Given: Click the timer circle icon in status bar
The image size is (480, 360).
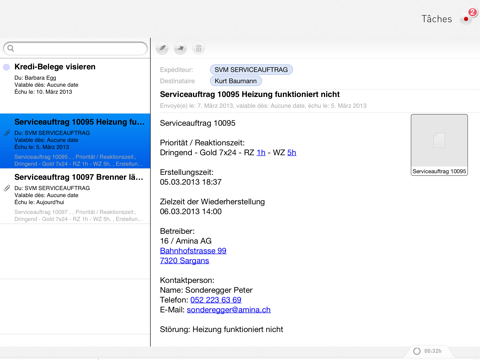Looking at the screenshot, I should tap(417, 351).
